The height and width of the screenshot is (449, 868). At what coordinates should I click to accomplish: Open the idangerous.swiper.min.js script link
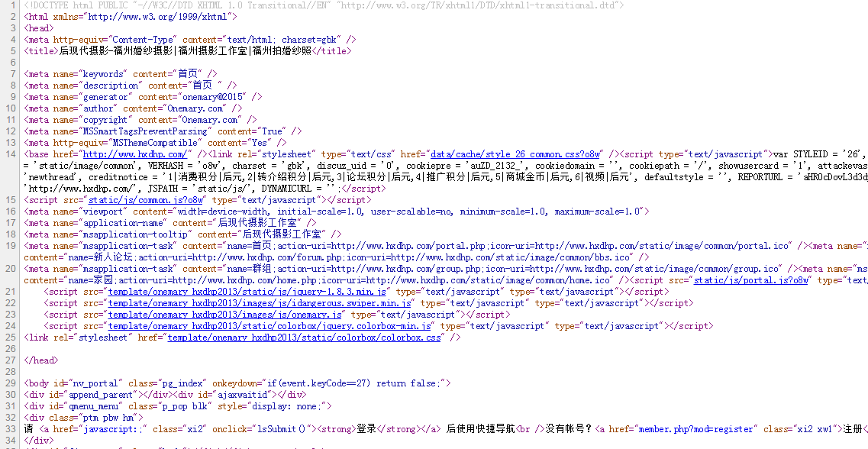pos(259,303)
